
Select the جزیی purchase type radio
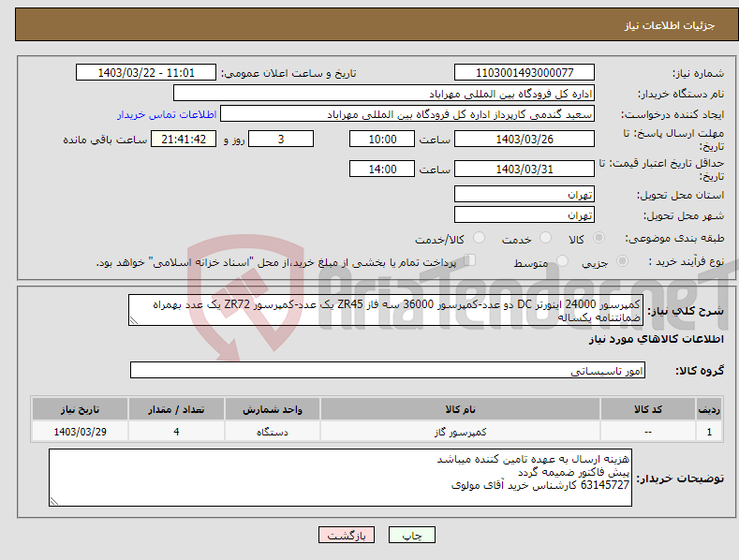[622, 260]
